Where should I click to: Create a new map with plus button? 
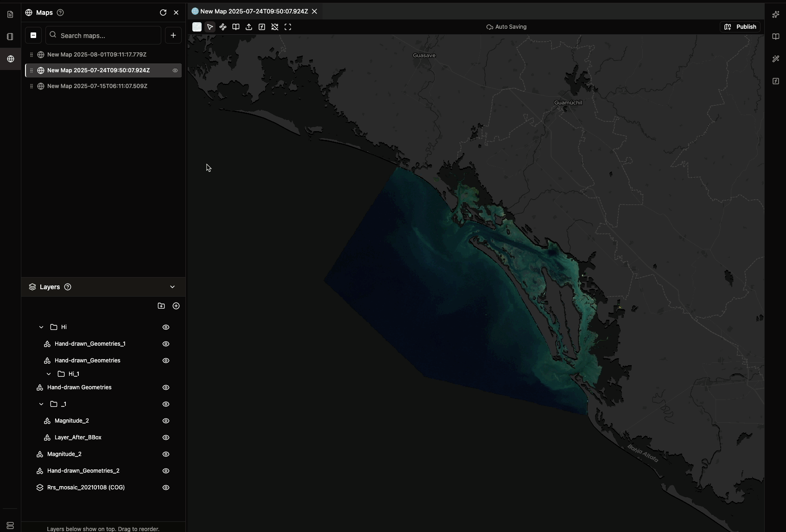[173, 35]
